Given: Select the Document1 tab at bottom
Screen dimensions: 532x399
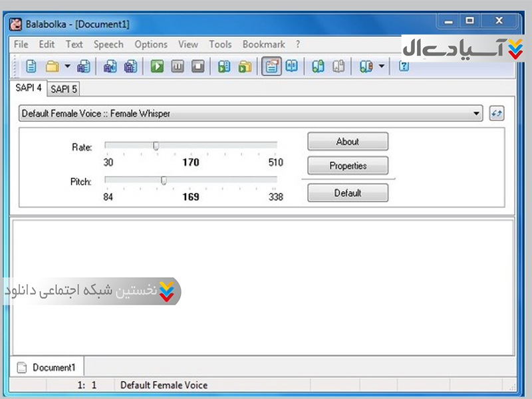Looking at the screenshot, I should (47, 367).
